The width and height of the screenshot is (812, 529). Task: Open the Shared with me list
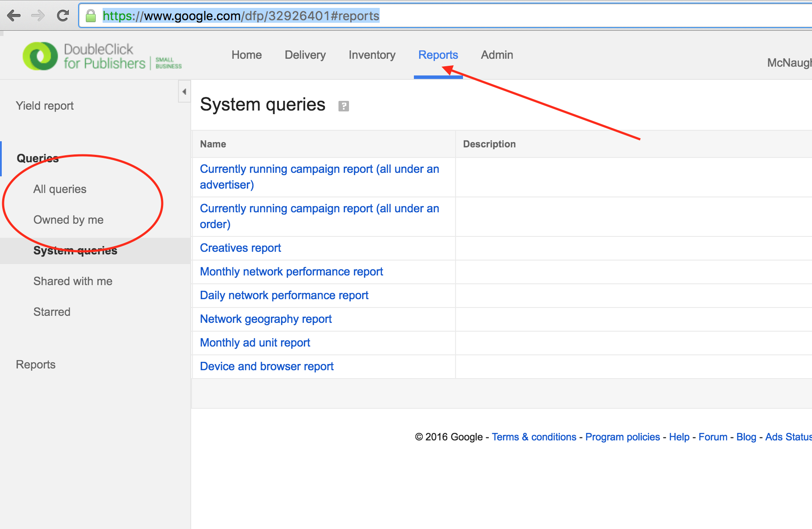click(73, 281)
